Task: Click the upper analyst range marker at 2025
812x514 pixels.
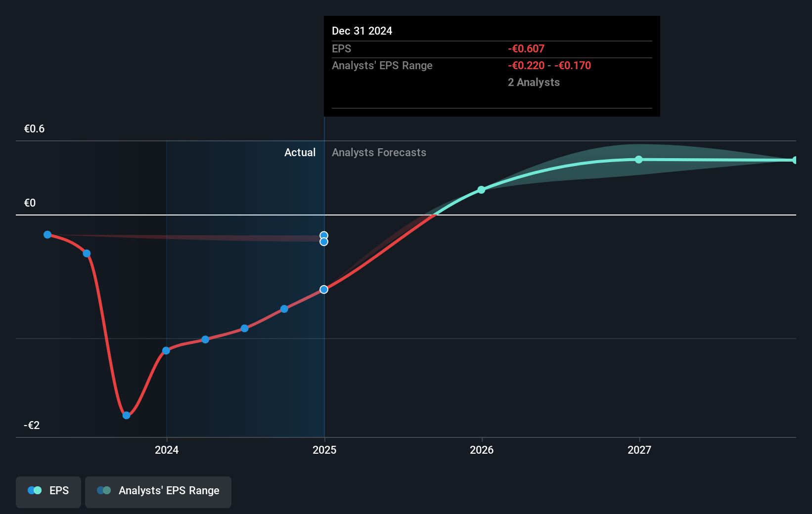Action: pyautogui.click(x=324, y=236)
